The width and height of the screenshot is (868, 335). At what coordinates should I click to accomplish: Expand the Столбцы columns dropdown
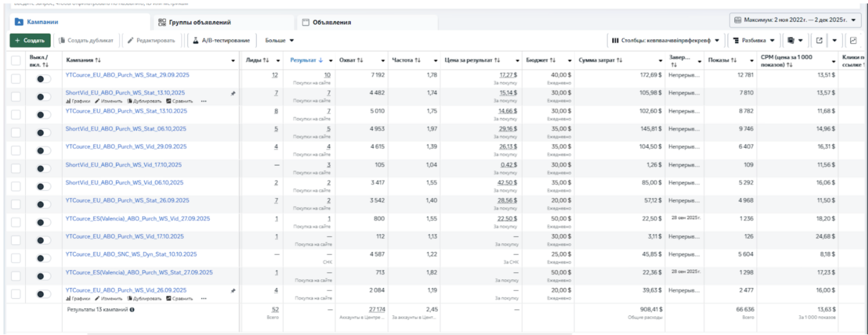[665, 40]
